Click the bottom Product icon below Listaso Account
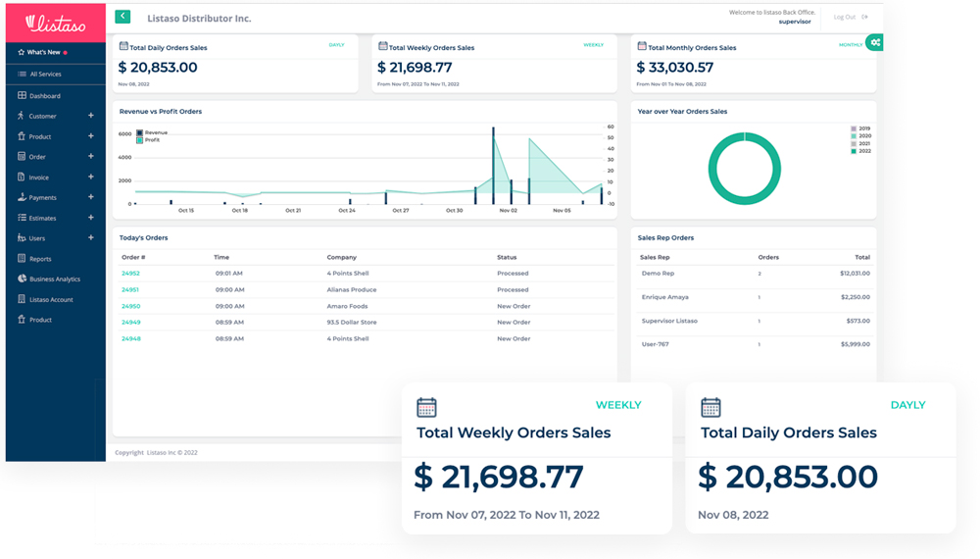This screenshot has width=980, height=559. (x=22, y=320)
